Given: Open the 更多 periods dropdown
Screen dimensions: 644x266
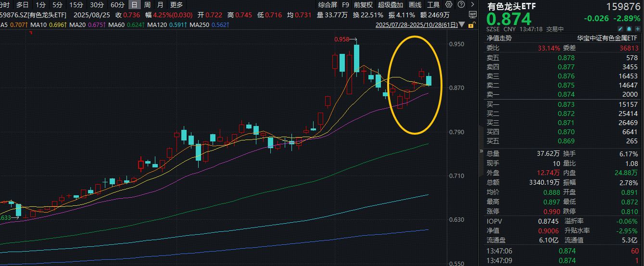Looking at the screenshot, I should 177,5.
